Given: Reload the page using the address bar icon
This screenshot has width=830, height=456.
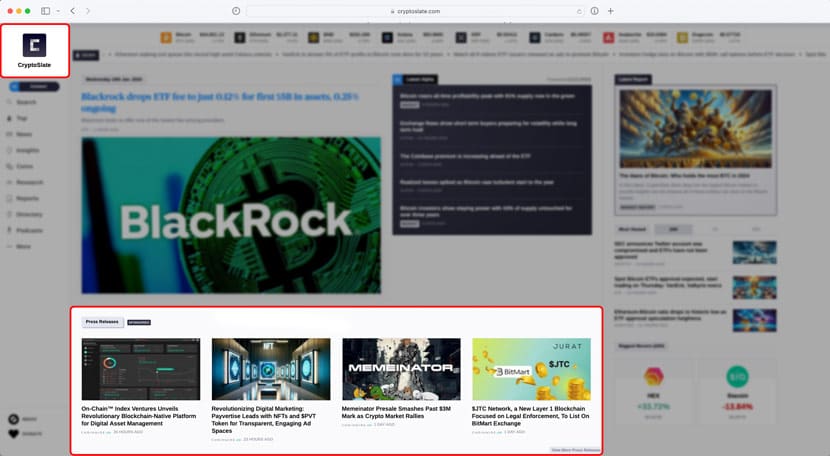Looking at the screenshot, I should coord(580,11).
